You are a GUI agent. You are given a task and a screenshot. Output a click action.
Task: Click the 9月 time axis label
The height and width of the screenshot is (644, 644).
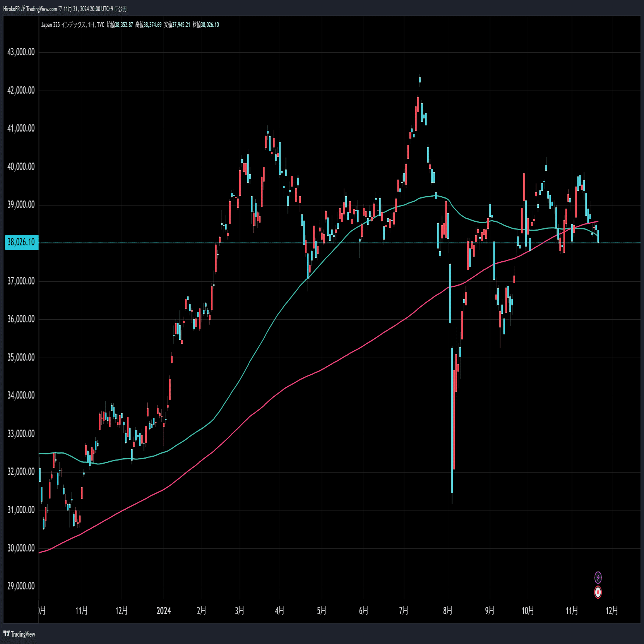point(490,611)
